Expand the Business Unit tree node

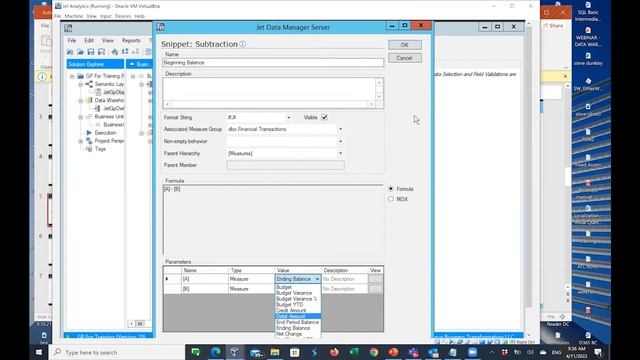click(x=80, y=117)
